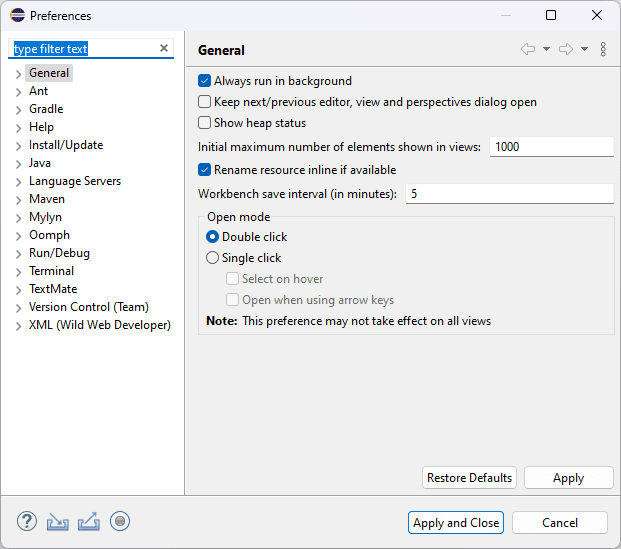Clear the filter text with the X icon
The width and height of the screenshot is (621, 549).
pyautogui.click(x=164, y=48)
